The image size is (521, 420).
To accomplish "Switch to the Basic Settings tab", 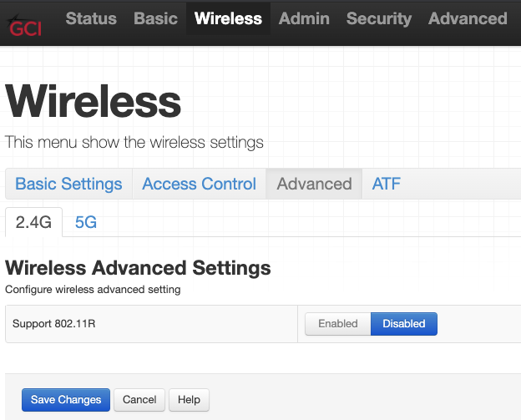I will click(x=68, y=184).
